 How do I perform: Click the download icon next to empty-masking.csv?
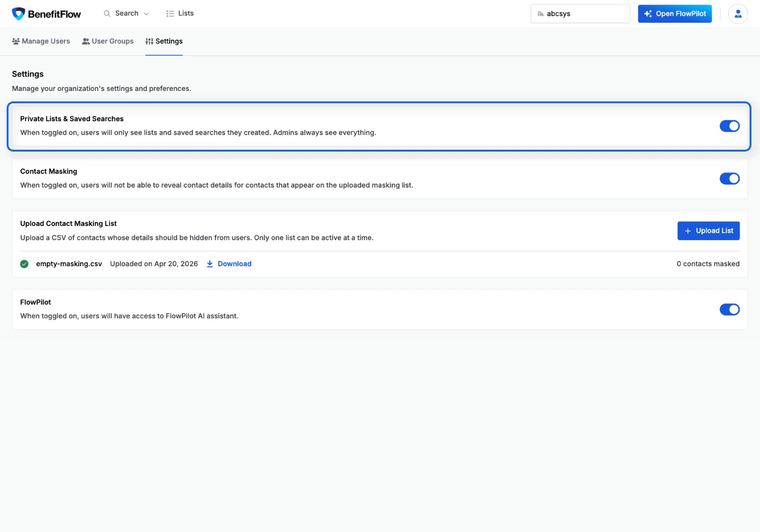coord(209,263)
